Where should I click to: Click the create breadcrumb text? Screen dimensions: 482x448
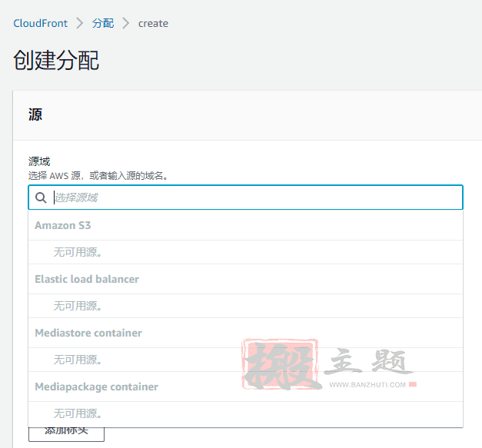coord(153,24)
